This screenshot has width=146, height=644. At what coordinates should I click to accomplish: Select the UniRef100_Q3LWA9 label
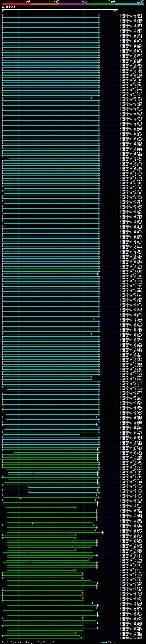(x=131, y=507)
